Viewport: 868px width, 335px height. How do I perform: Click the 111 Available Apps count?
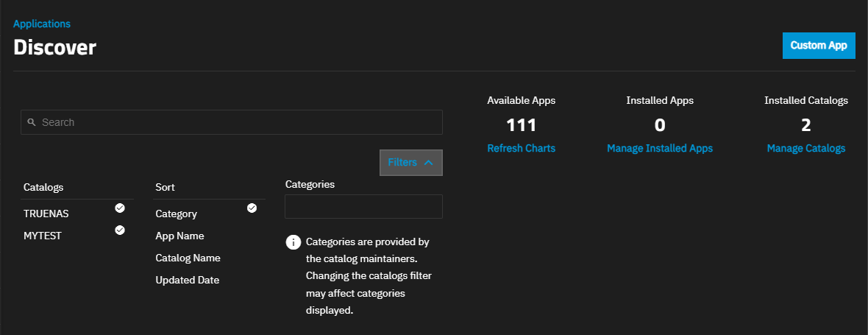click(521, 125)
